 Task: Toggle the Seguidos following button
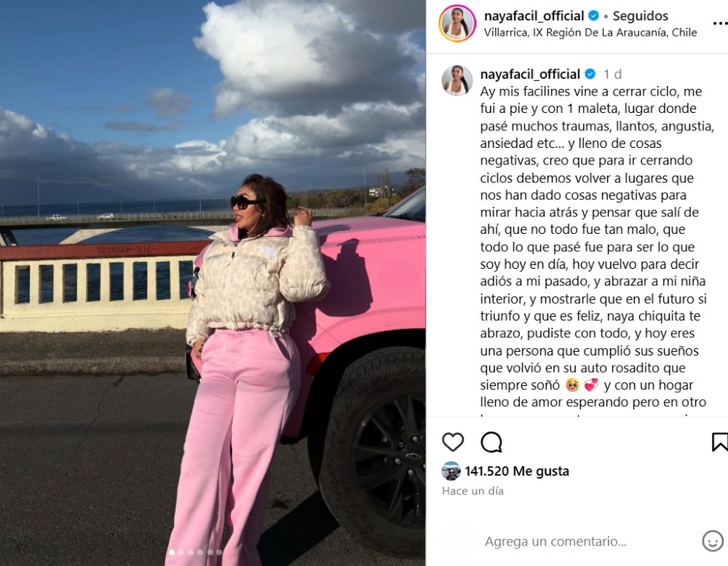[x=640, y=16]
